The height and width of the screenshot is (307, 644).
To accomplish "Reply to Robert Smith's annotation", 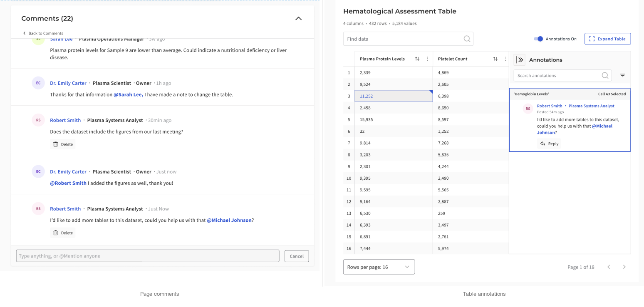I will click(x=549, y=144).
